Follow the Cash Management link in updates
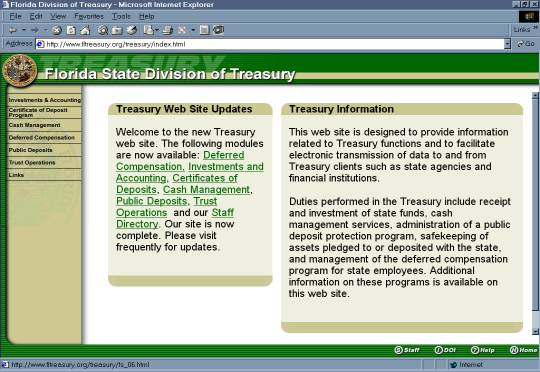Screen dimensions: 540x372 coord(206,189)
